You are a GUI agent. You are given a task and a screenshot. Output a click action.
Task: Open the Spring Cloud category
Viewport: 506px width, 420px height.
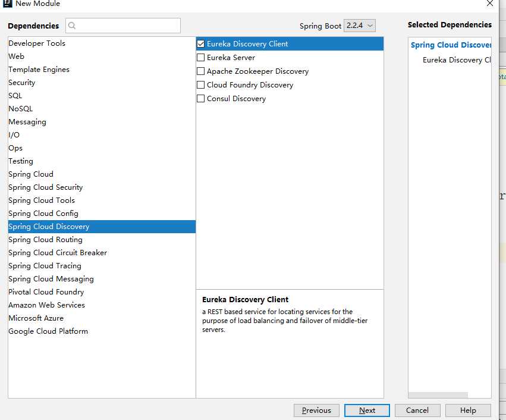pyautogui.click(x=102, y=174)
